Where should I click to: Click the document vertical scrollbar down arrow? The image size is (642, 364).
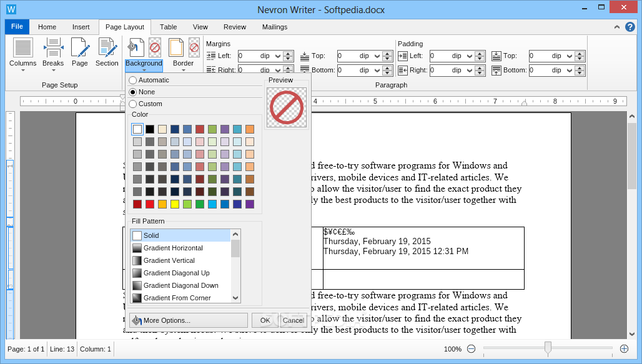pos(632,334)
